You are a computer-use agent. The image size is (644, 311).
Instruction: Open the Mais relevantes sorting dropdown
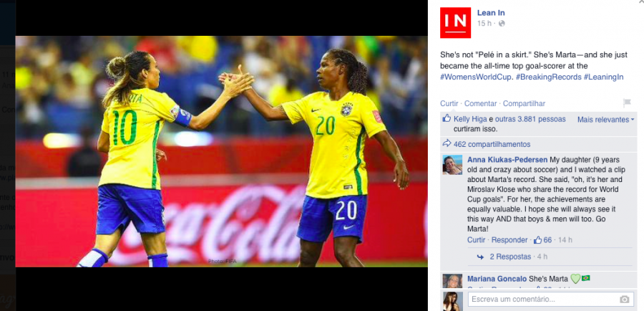pyautogui.click(x=605, y=120)
